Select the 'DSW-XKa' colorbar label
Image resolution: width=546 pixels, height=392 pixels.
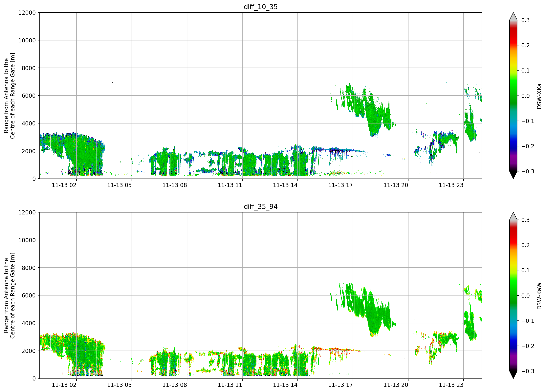click(539, 96)
